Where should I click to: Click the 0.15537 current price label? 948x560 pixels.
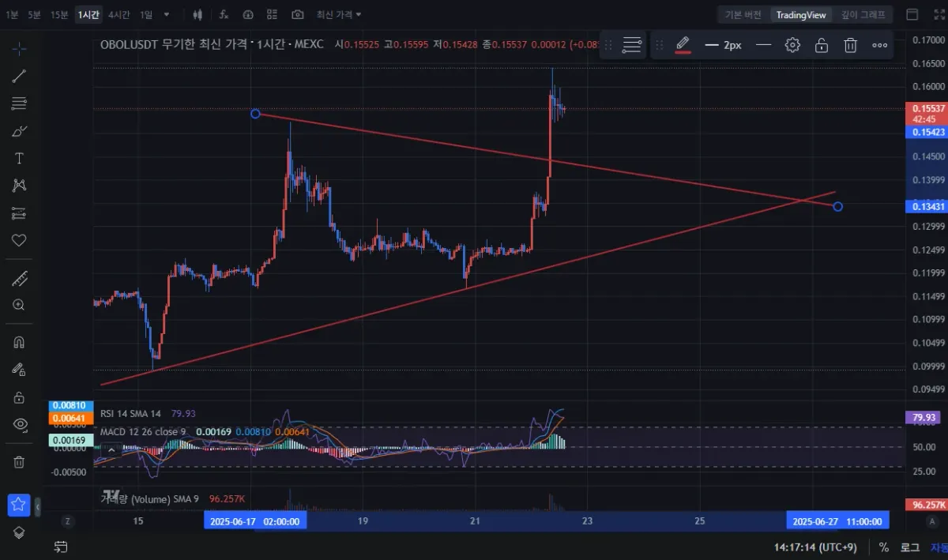tap(926, 108)
